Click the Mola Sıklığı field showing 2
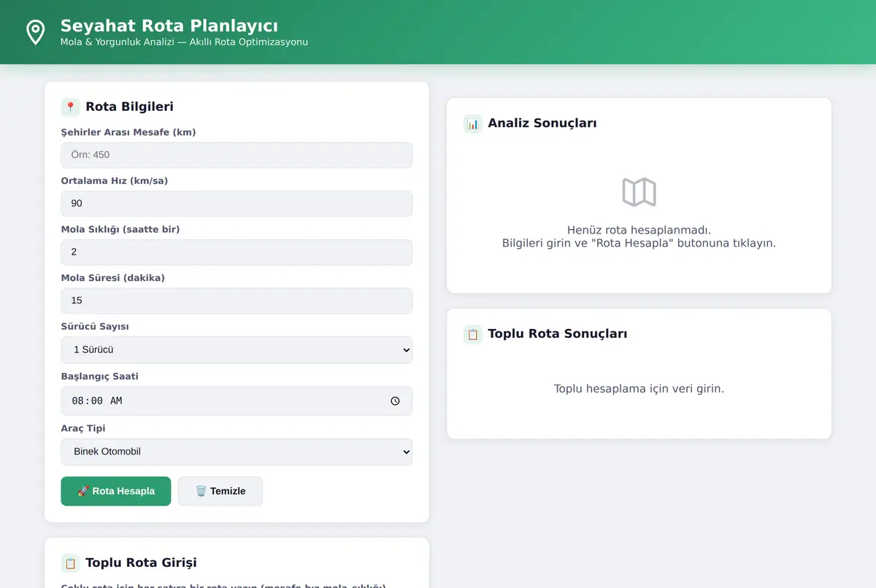 [x=237, y=252]
